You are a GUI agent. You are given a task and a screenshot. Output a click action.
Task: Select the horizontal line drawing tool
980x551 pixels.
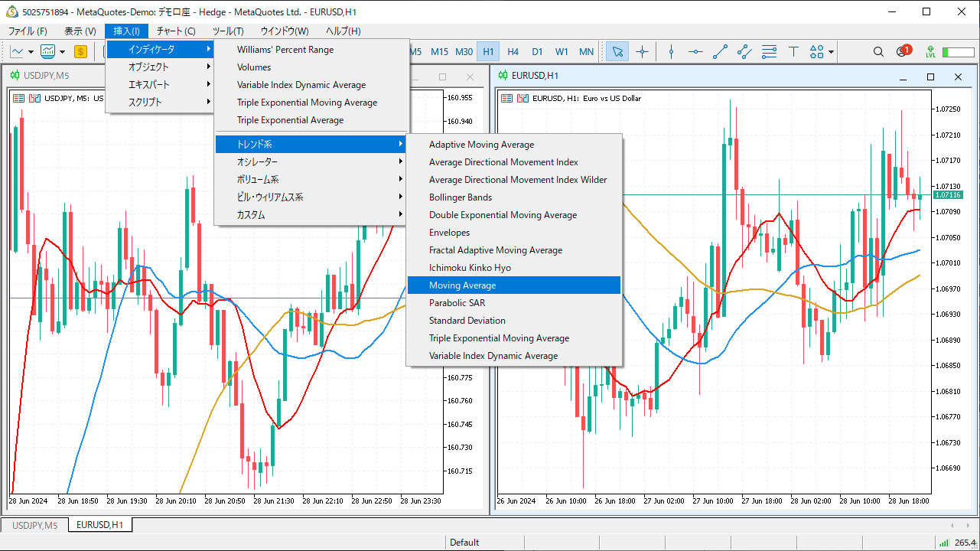coord(695,52)
